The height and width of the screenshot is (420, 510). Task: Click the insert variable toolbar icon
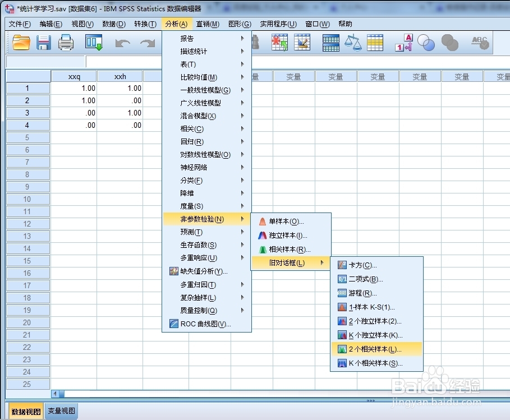point(302,43)
